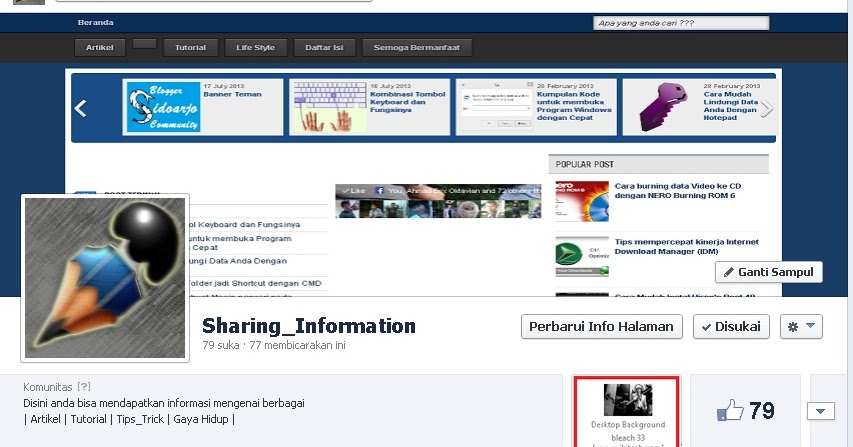This screenshot has width=853, height=447.
Task: Click the right carousel arrow
Action: (766, 109)
